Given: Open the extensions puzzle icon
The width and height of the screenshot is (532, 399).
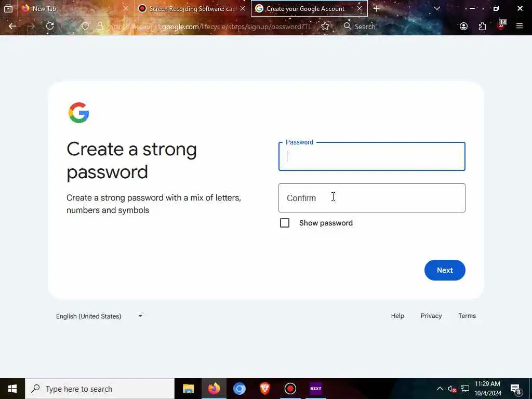Looking at the screenshot, I should 482,26.
